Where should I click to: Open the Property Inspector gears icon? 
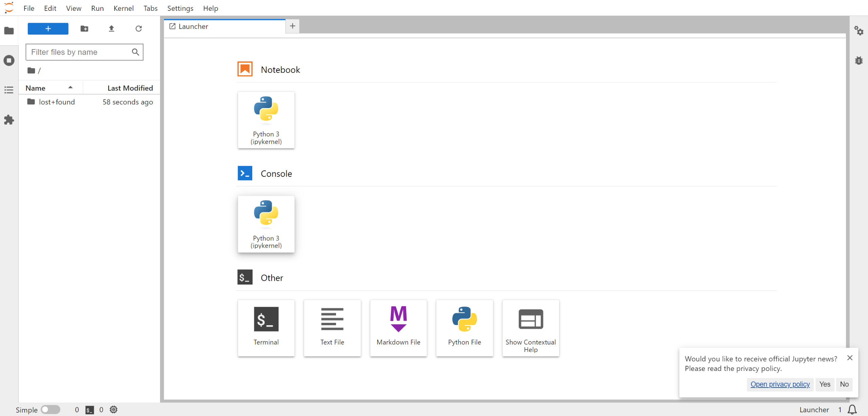click(859, 31)
